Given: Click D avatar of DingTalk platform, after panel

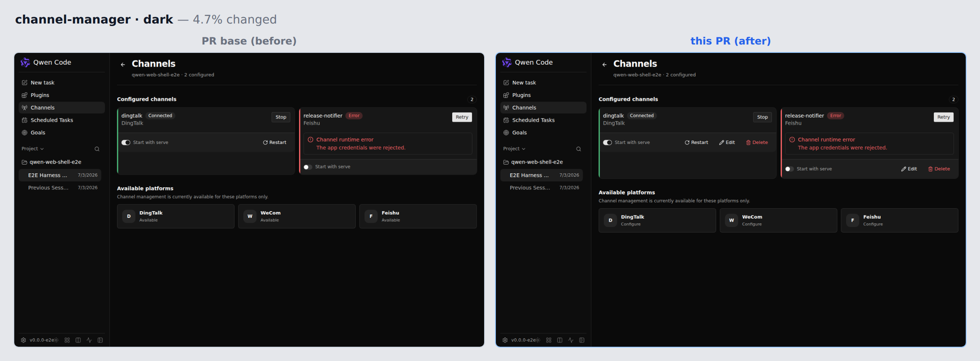Looking at the screenshot, I should pyautogui.click(x=610, y=220).
